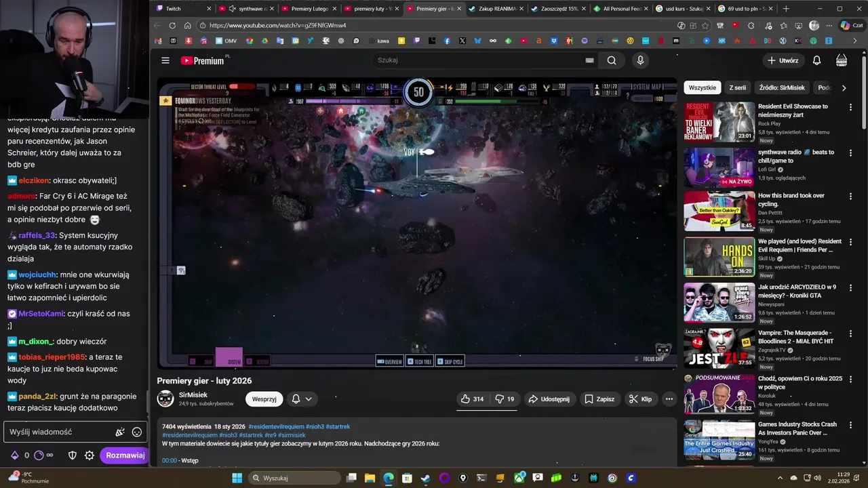Select the Z serii filter chip
Viewport: 868px width, 488px height.
tap(737, 87)
